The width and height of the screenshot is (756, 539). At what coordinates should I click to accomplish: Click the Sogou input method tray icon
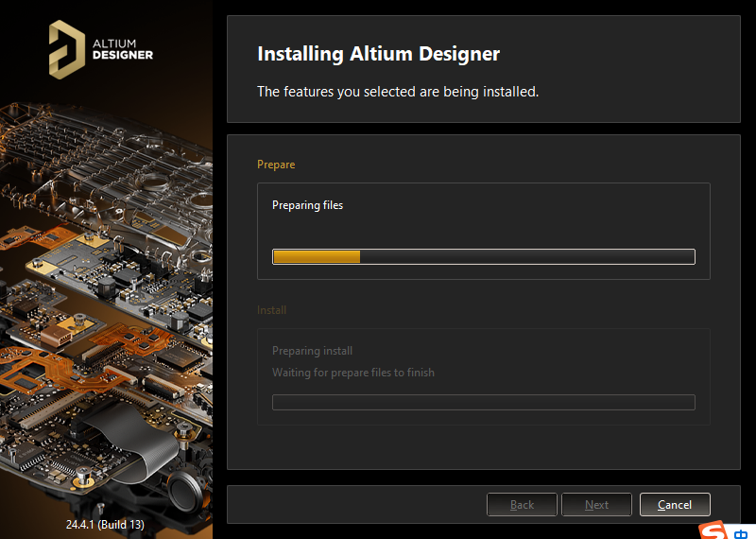point(713,530)
